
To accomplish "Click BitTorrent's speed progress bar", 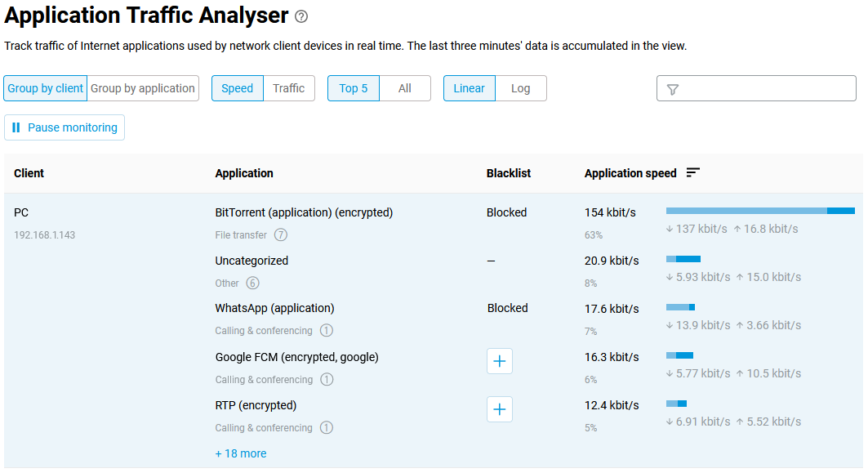I will click(759, 210).
